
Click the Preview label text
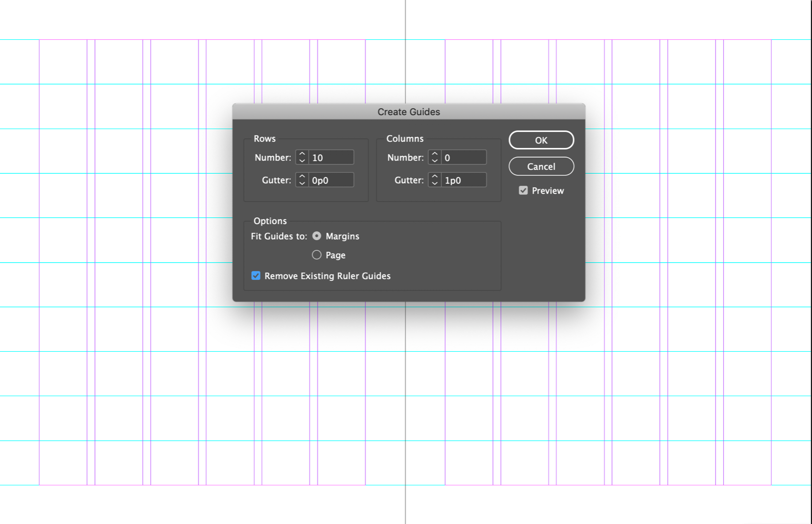click(x=547, y=190)
